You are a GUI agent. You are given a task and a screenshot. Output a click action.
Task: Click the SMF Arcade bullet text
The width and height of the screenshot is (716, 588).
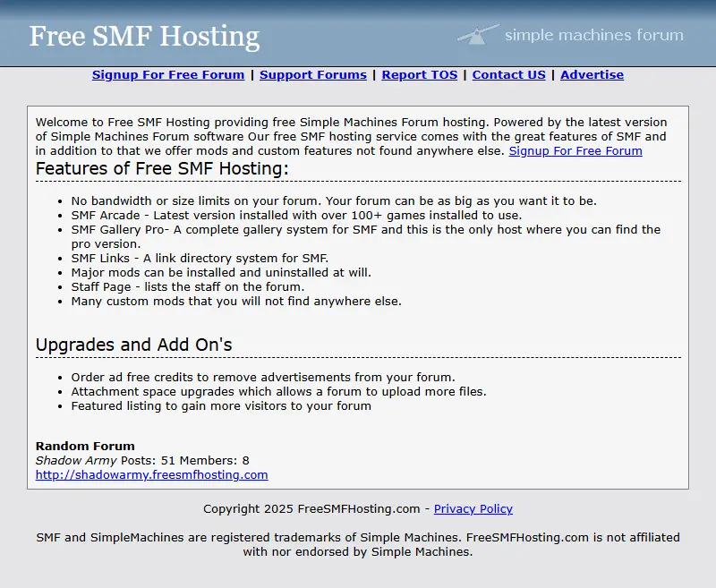(296, 215)
